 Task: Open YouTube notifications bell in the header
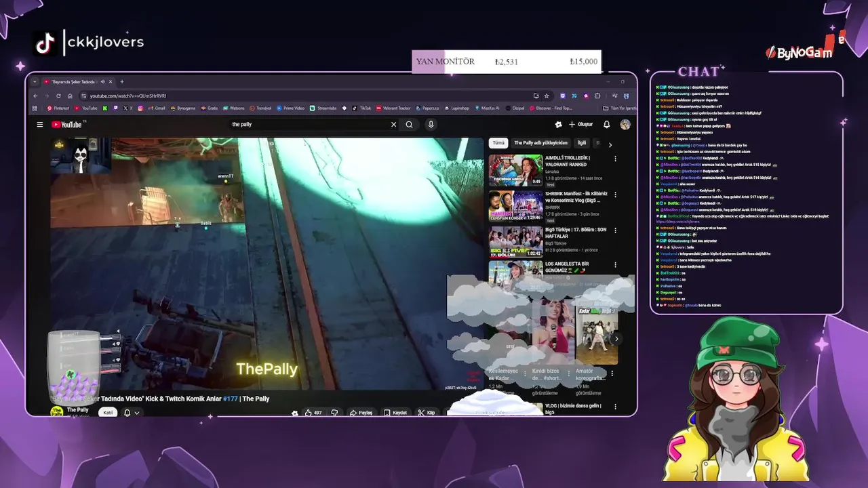607,125
